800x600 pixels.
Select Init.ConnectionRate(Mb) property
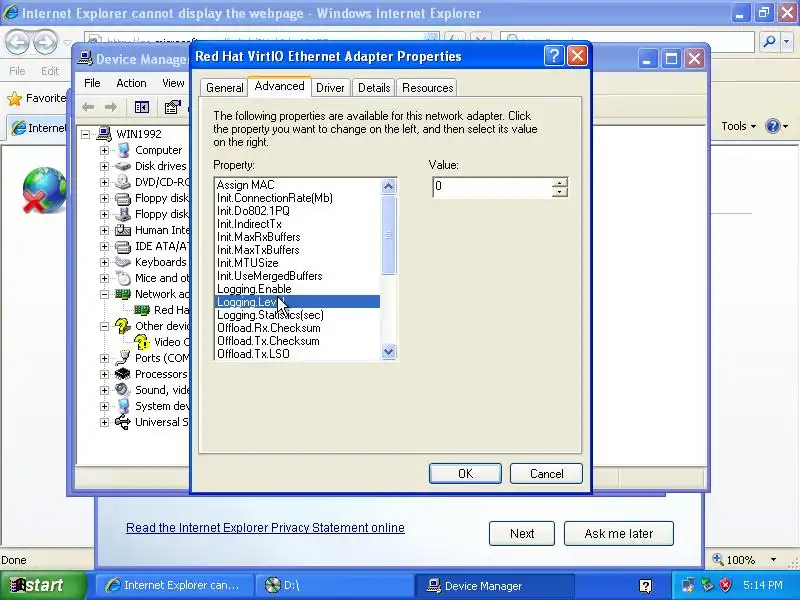[274, 198]
